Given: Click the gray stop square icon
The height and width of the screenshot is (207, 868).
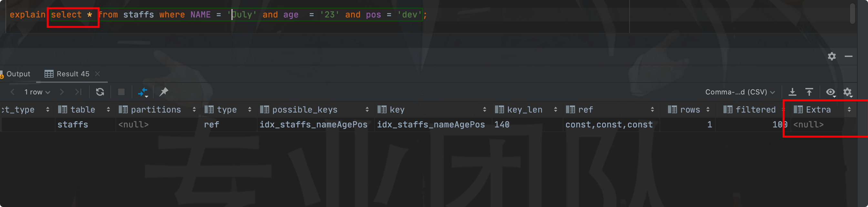Looking at the screenshot, I should [121, 92].
